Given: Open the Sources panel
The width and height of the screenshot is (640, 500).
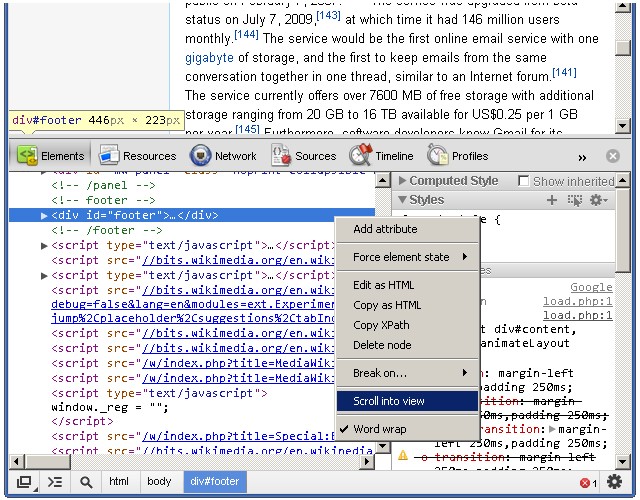Looking at the screenshot, I should click(x=303, y=156).
